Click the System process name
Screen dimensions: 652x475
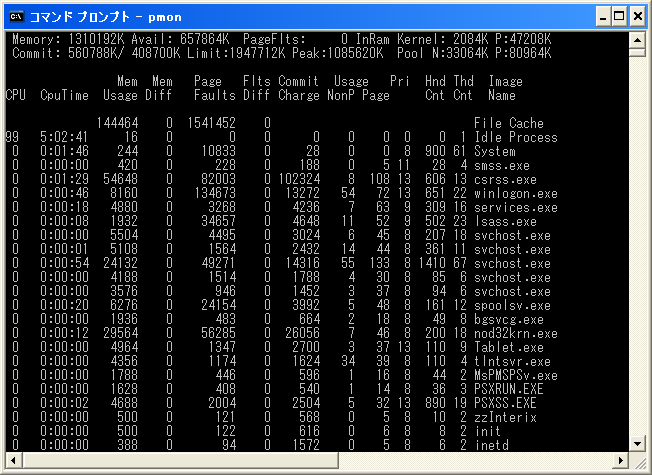(494, 151)
